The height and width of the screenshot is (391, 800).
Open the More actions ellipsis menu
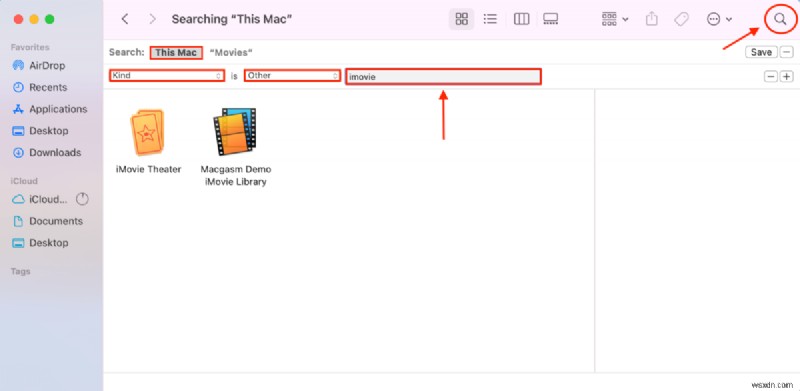coord(719,19)
